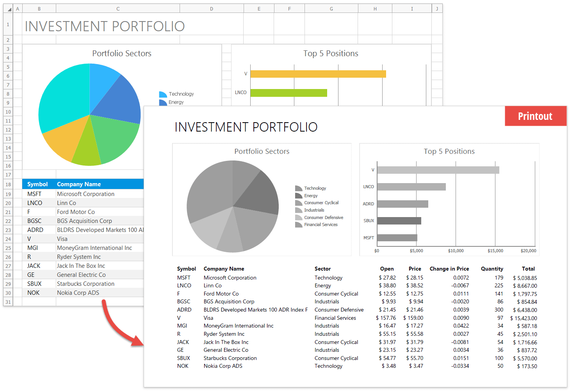Click the Top 5 Positions title in spreadsheet
This screenshot has width=577, height=392.
(331, 53)
